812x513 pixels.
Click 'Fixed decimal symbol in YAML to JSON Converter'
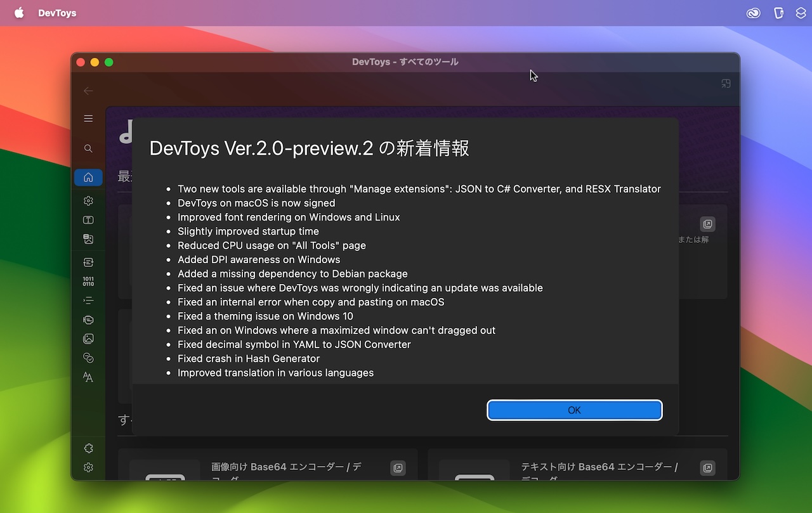pyautogui.click(x=294, y=344)
